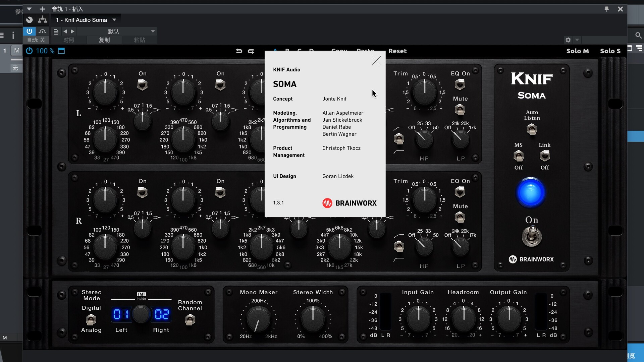The height and width of the screenshot is (362, 644).
Task: Expand the dropdown arrow next to the gear
Action: coord(577,40)
